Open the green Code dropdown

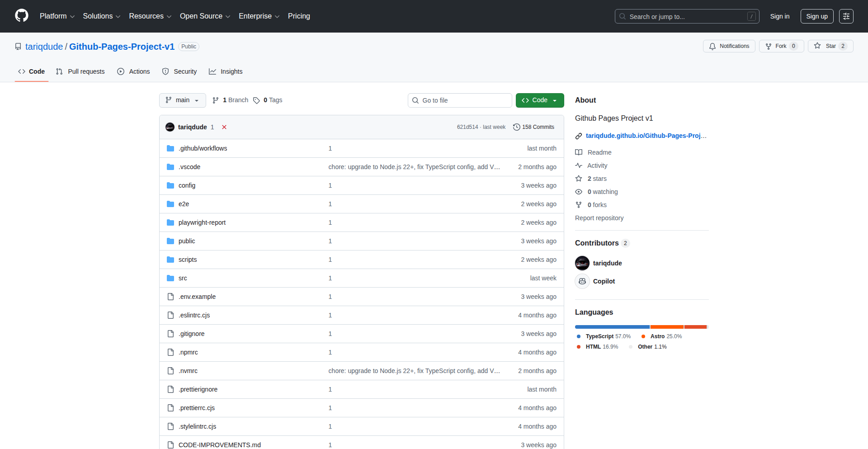coord(539,100)
